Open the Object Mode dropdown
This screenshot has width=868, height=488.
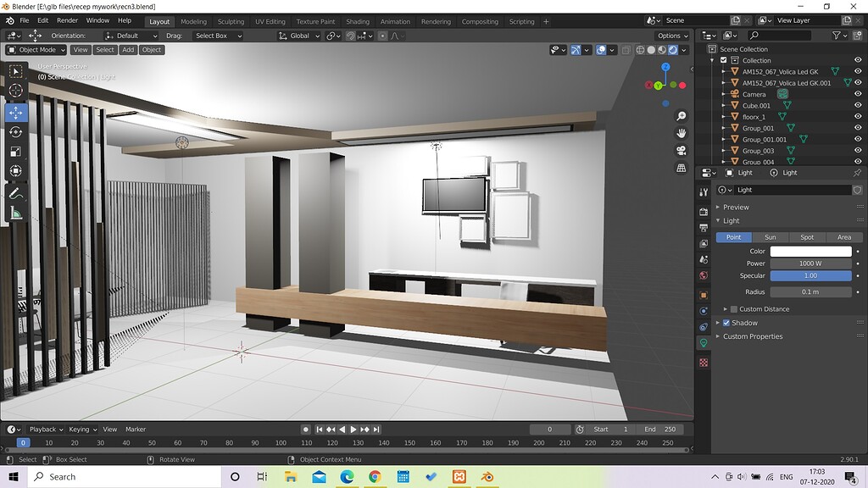click(36, 50)
